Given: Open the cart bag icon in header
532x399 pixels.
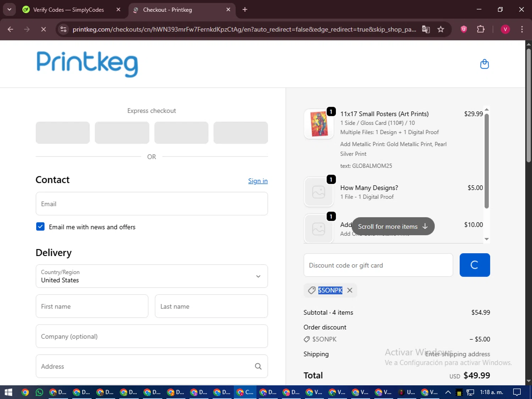Looking at the screenshot, I should pyautogui.click(x=484, y=64).
